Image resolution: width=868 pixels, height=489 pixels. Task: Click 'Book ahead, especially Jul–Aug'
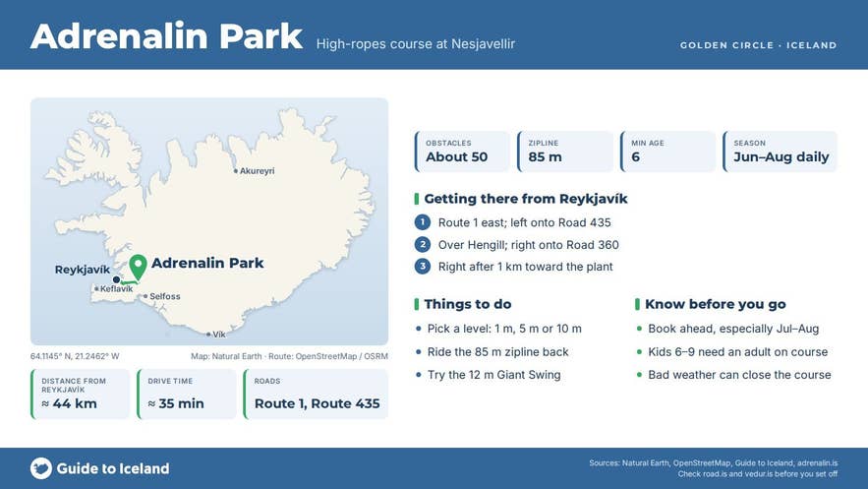pyautogui.click(x=733, y=329)
